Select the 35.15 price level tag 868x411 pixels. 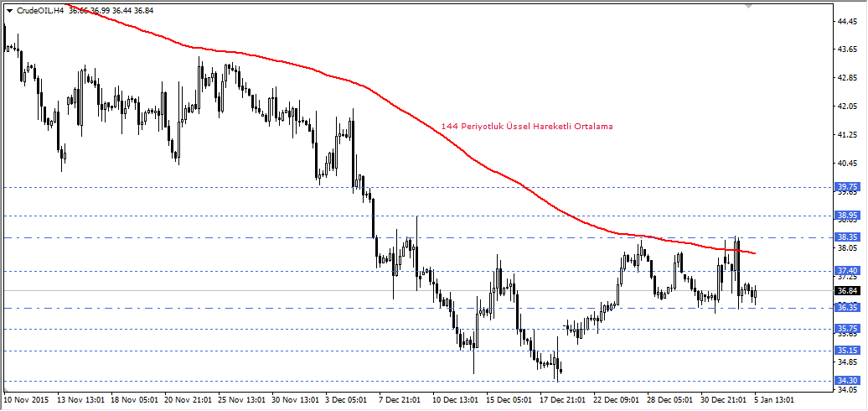(848, 351)
